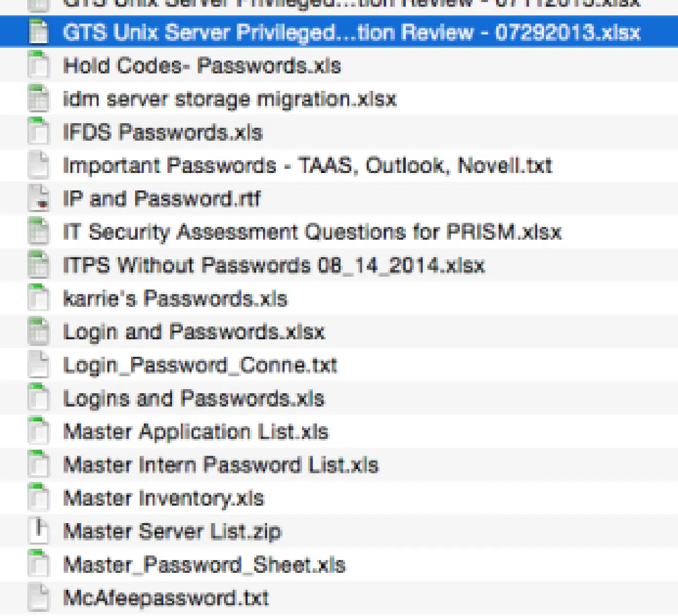The width and height of the screenshot is (678, 616).
Task: Click the Master Server List.zip archive icon
Action: click(39, 531)
